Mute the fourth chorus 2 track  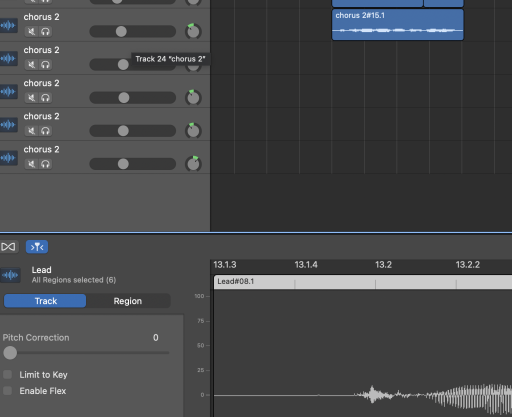[31, 131]
